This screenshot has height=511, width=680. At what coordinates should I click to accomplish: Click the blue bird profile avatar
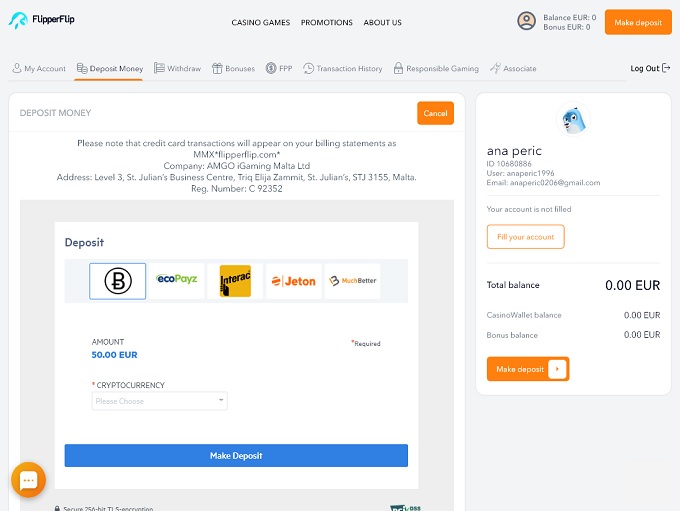[573, 120]
